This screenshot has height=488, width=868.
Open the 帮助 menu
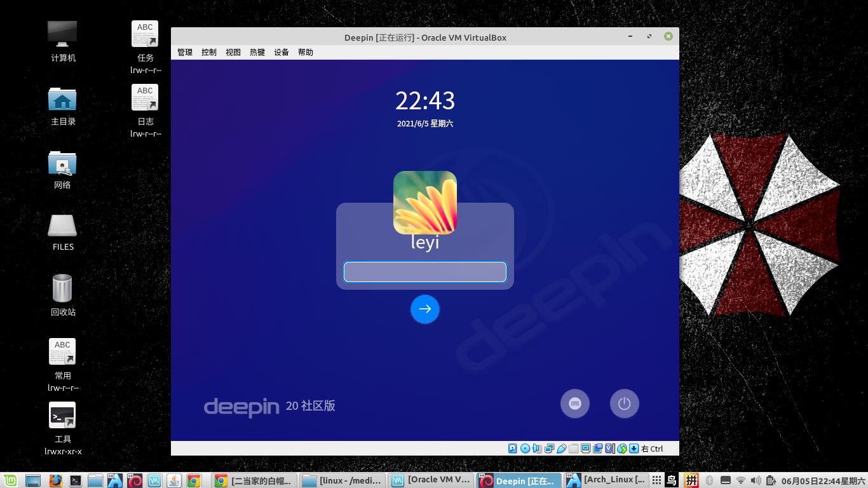[306, 52]
